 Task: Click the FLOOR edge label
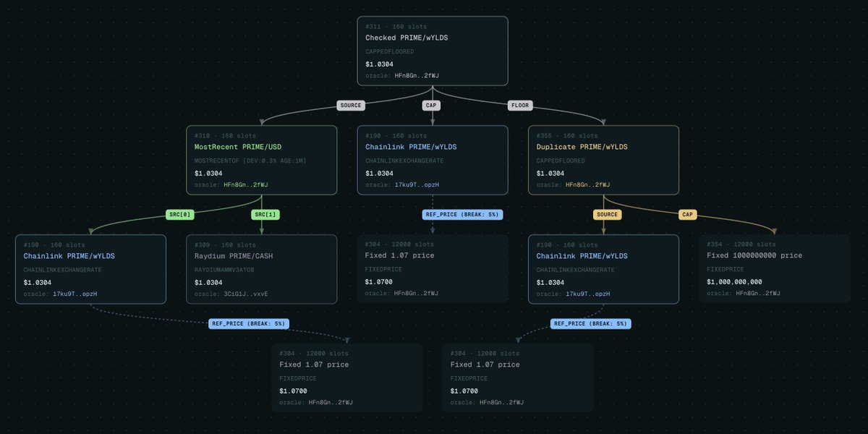520,106
